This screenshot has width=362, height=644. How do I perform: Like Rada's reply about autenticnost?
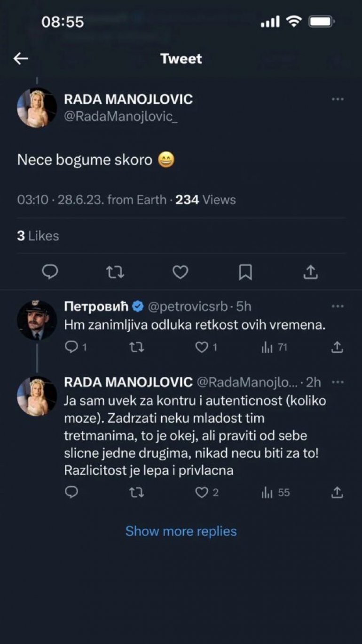(x=202, y=493)
